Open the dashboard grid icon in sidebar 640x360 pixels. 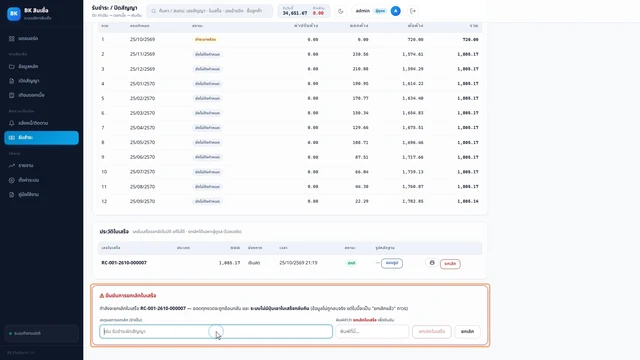coord(11,38)
